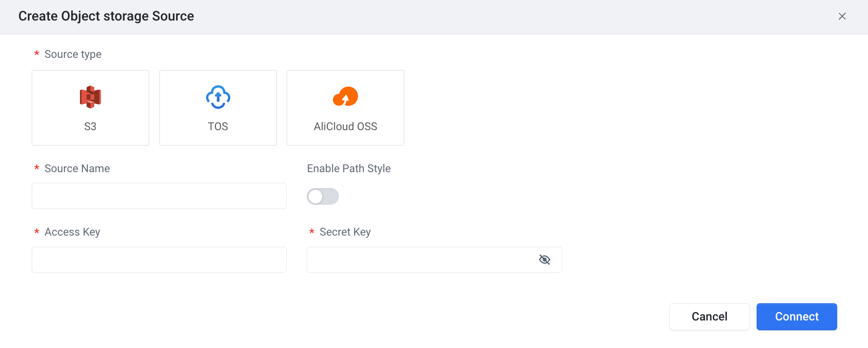Click the Enable Path Style label

click(349, 168)
